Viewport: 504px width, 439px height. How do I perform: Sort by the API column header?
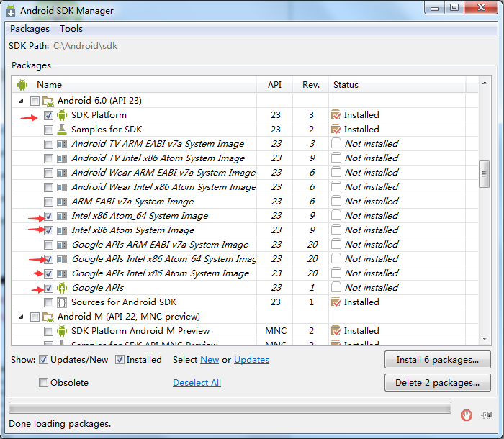pos(274,85)
